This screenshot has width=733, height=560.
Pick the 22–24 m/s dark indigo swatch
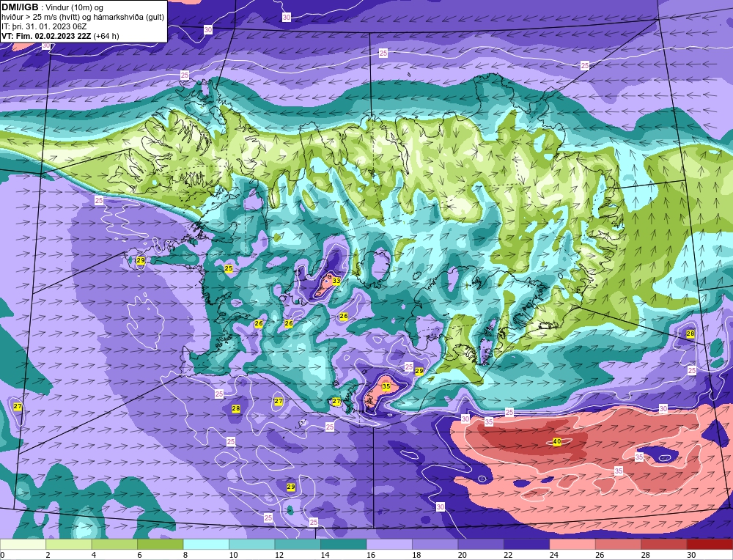click(527, 544)
